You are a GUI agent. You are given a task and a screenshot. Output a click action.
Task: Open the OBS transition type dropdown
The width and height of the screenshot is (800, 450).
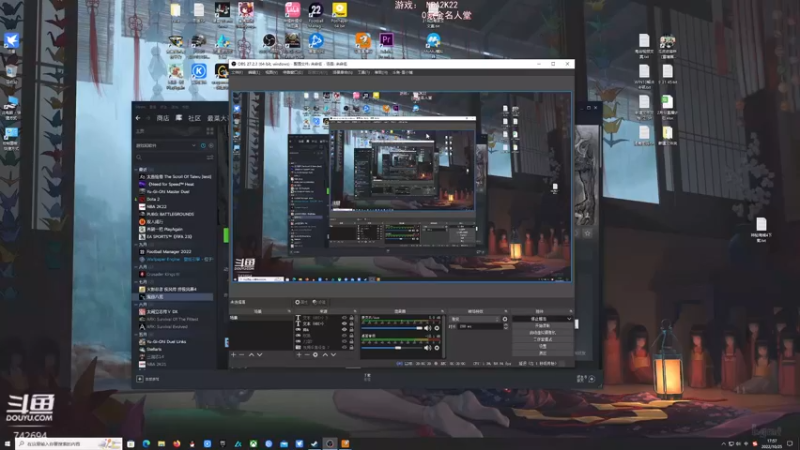coord(474,319)
